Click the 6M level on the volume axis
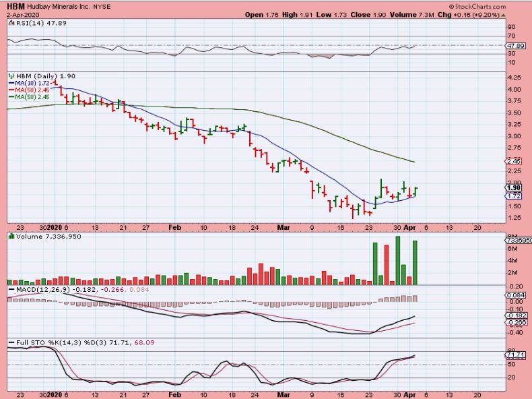The width and height of the screenshot is (532, 399). (512, 249)
